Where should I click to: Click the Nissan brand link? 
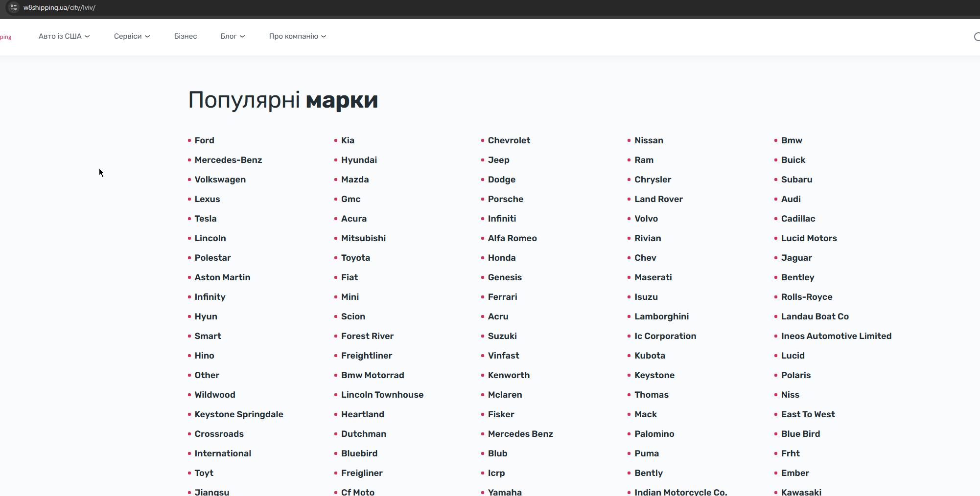click(649, 140)
